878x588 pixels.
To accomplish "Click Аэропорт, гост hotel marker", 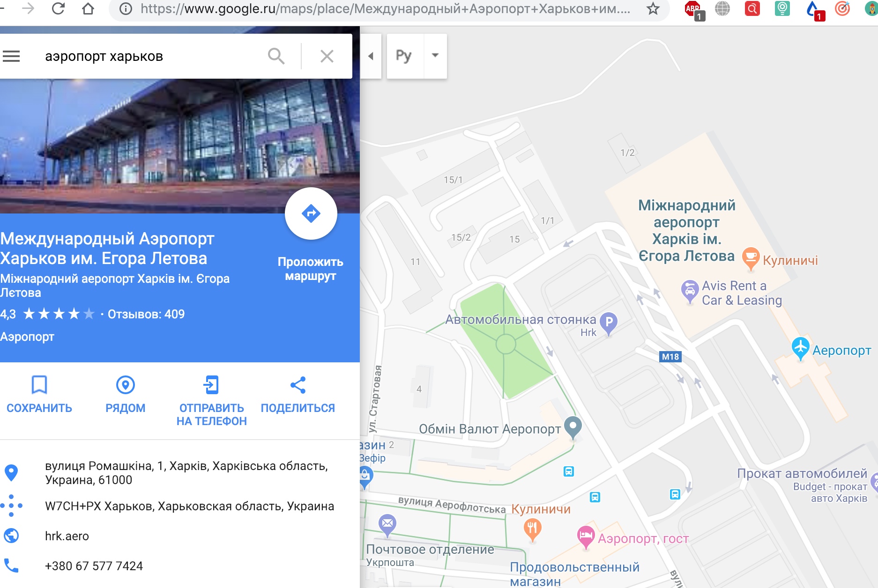I will tap(586, 537).
